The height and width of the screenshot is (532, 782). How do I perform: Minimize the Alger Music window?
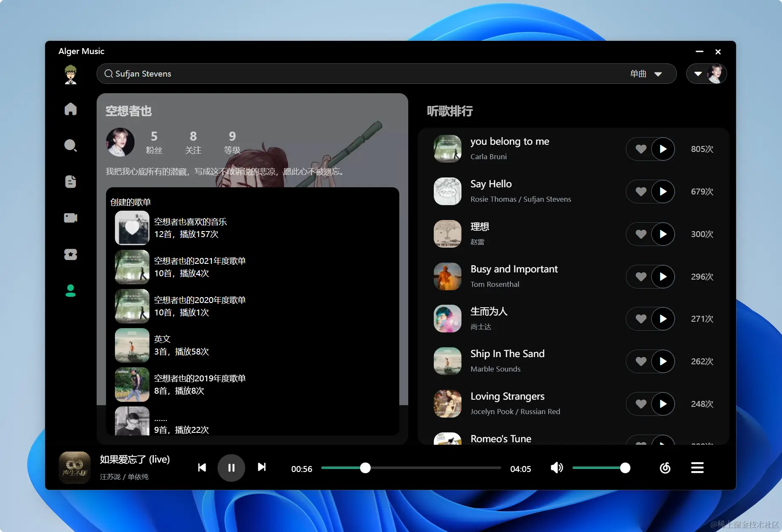point(699,51)
